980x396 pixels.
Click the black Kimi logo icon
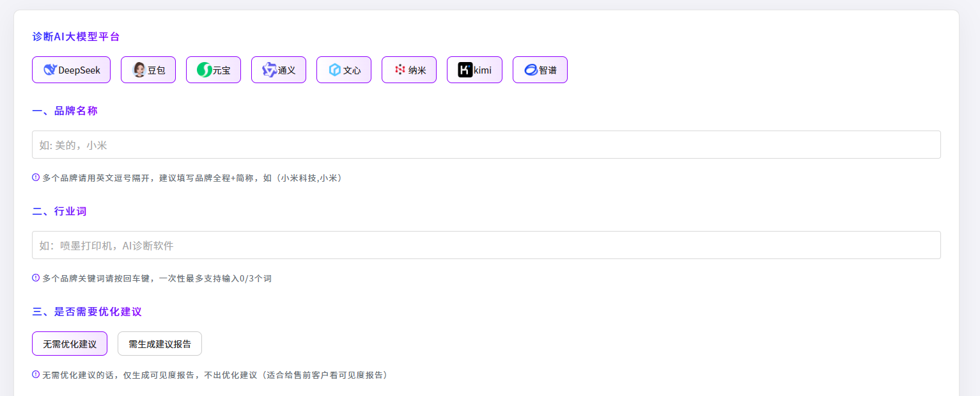tap(465, 70)
